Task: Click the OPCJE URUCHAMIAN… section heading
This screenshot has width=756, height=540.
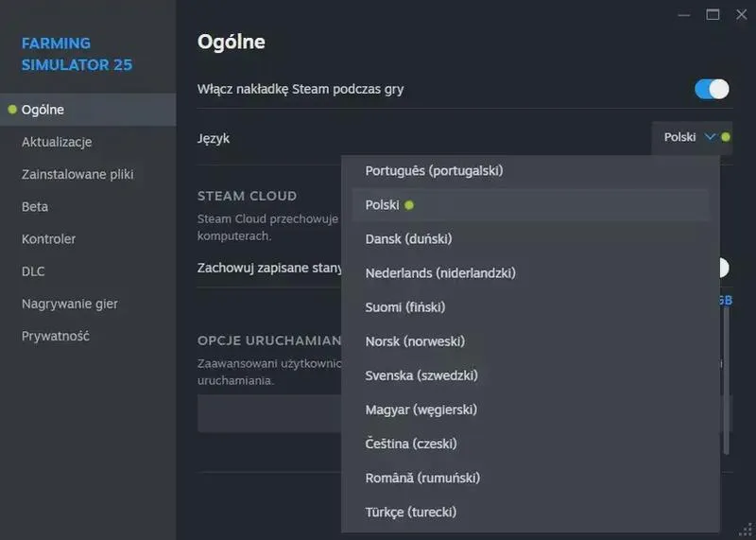Action: coord(269,340)
